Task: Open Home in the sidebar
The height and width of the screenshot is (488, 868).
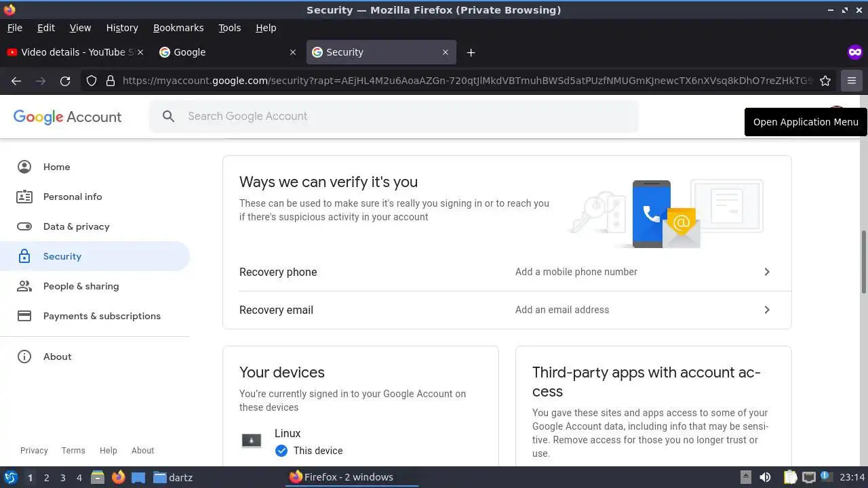Action: 95,167
